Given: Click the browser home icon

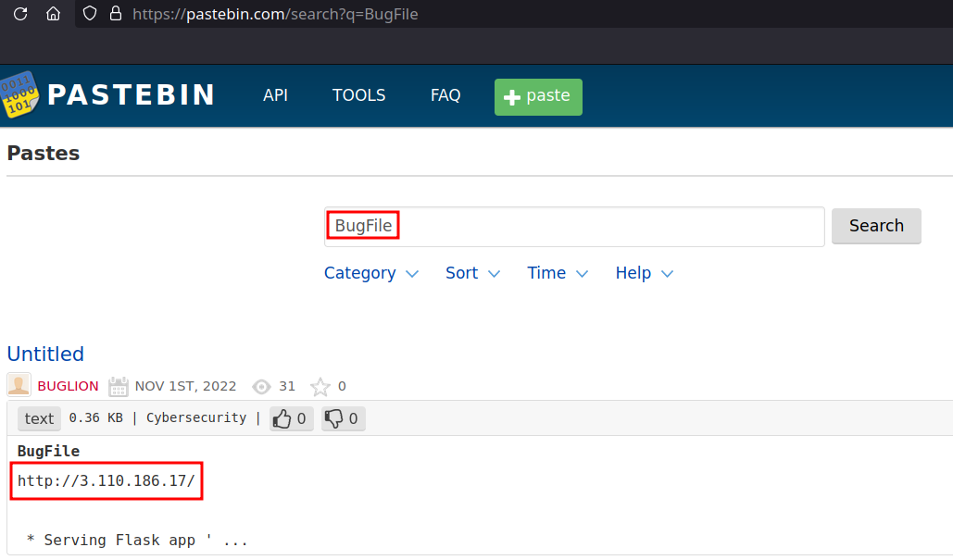Looking at the screenshot, I should (54, 14).
